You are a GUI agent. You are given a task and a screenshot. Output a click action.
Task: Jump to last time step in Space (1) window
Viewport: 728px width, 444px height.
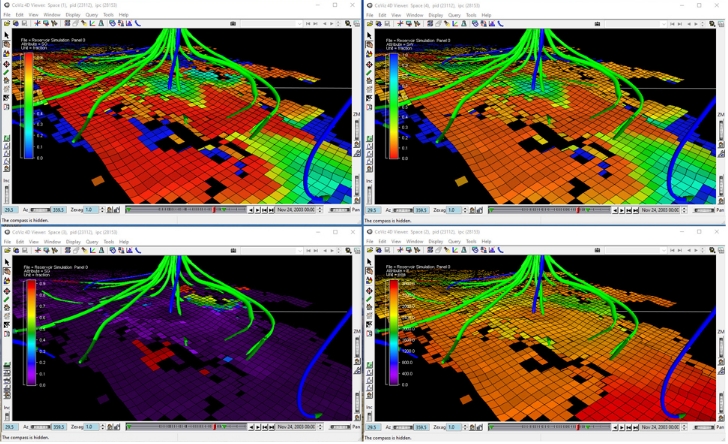[x=272, y=210]
